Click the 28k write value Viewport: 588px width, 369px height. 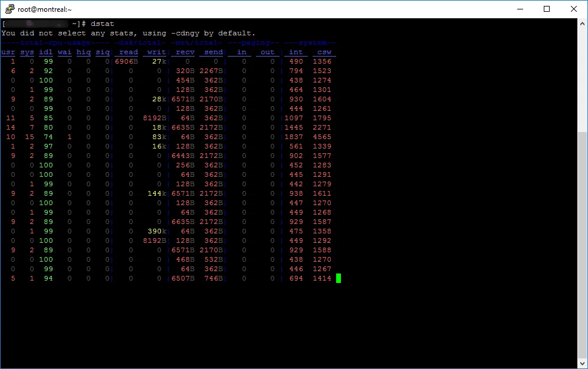(159, 99)
